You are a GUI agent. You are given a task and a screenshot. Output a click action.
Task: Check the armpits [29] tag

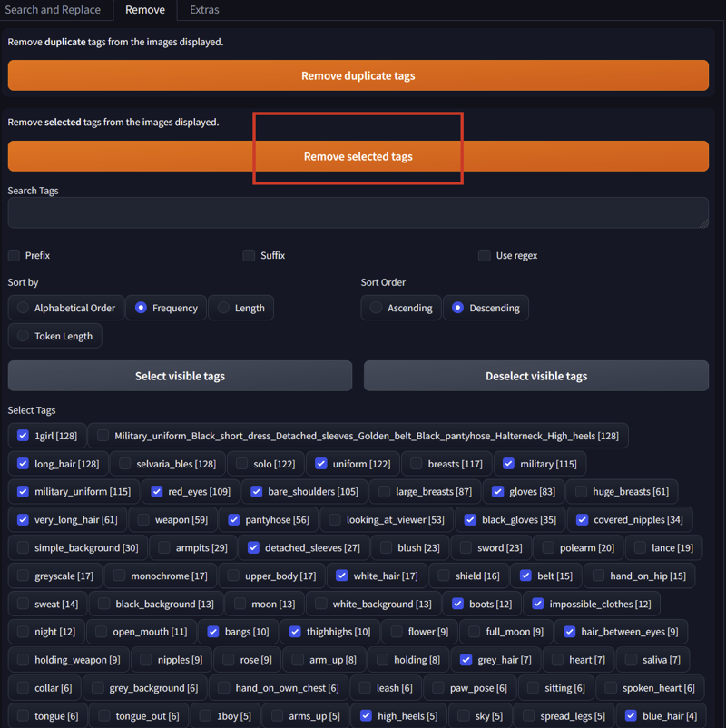[x=164, y=547]
